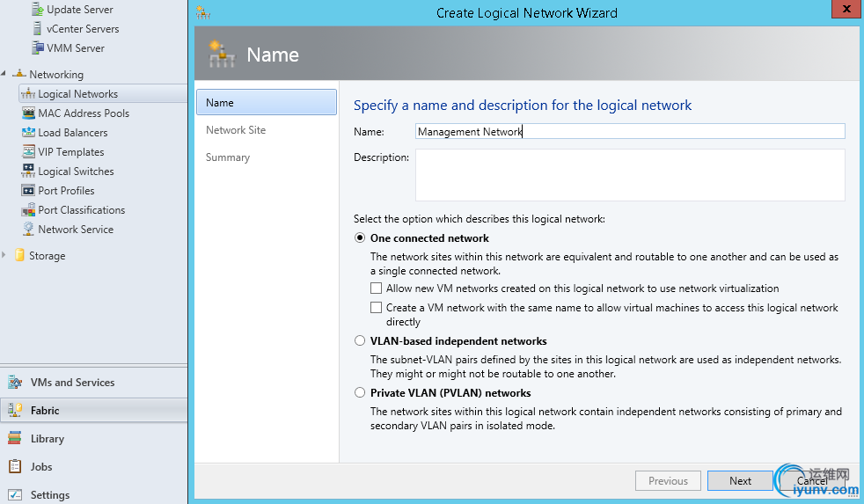Click the Port Profiles icon

(x=28, y=191)
